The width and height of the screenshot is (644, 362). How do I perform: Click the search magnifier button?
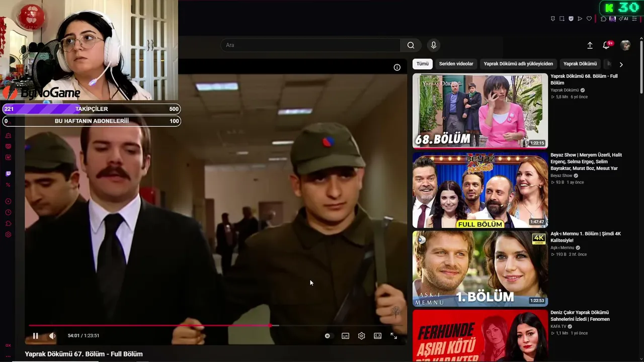[411, 45]
